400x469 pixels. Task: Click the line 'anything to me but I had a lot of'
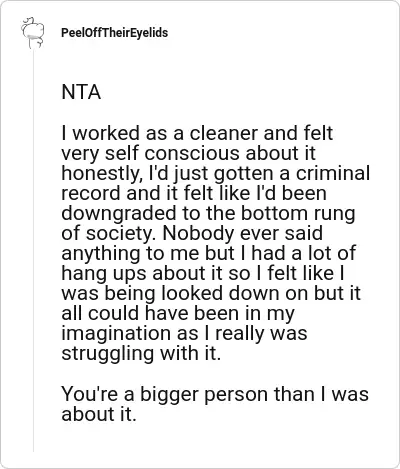[209, 253]
